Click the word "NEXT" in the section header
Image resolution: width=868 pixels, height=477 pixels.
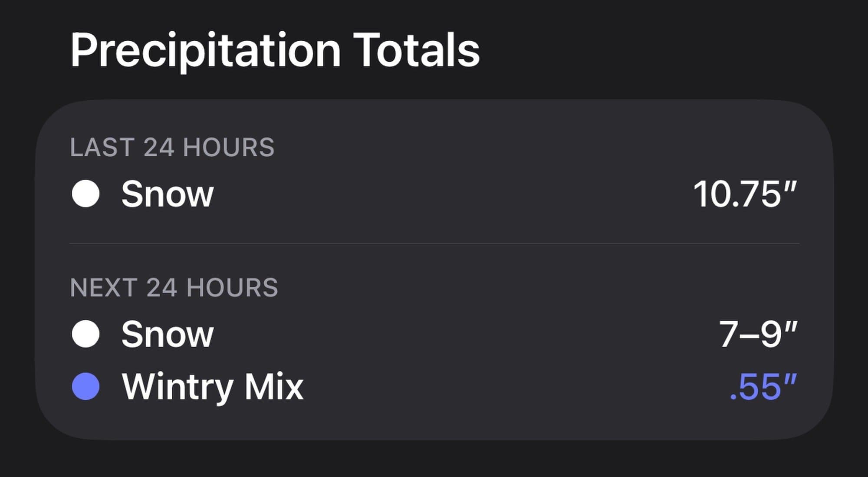click(103, 287)
